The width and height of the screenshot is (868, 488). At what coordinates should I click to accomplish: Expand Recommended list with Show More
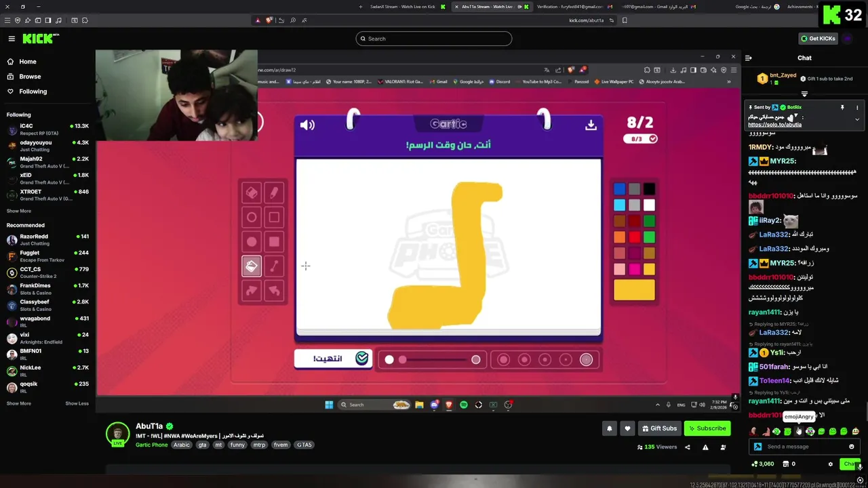[x=18, y=403]
